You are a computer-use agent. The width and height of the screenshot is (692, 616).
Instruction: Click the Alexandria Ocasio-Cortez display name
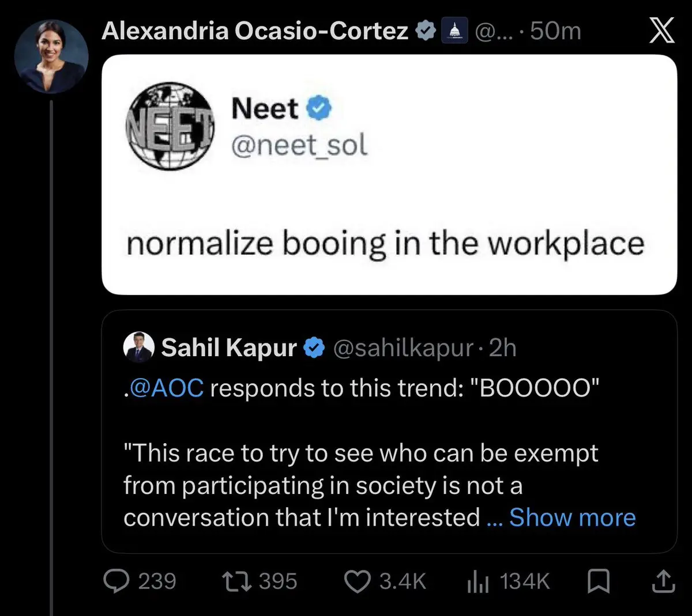tap(254, 31)
